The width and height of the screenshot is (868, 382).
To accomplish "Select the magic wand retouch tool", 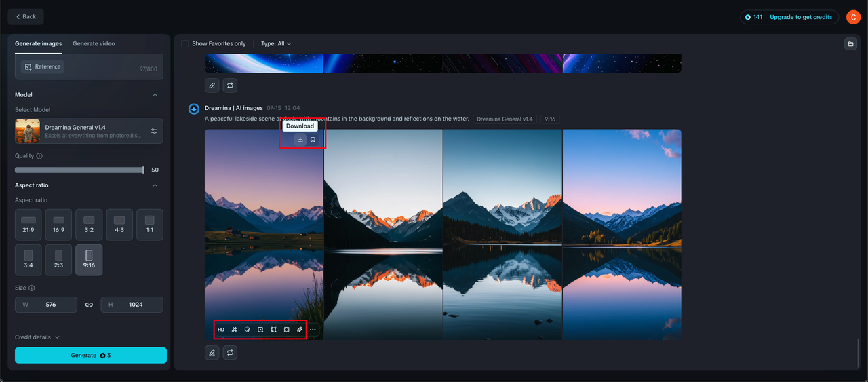I will tap(234, 330).
